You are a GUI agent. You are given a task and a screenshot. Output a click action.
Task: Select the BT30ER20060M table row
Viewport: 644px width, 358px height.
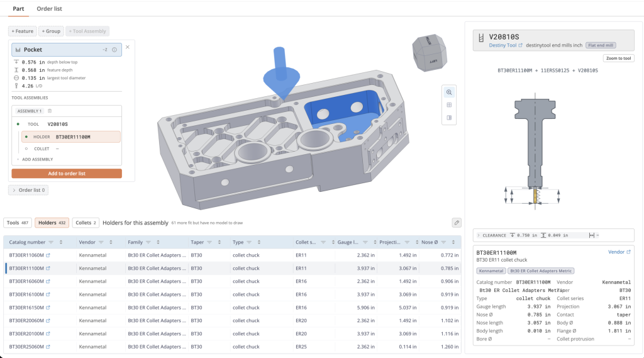point(232,321)
